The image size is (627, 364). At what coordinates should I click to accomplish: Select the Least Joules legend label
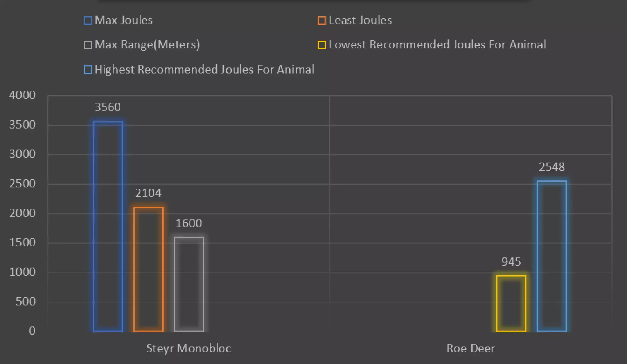[x=360, y=20]
